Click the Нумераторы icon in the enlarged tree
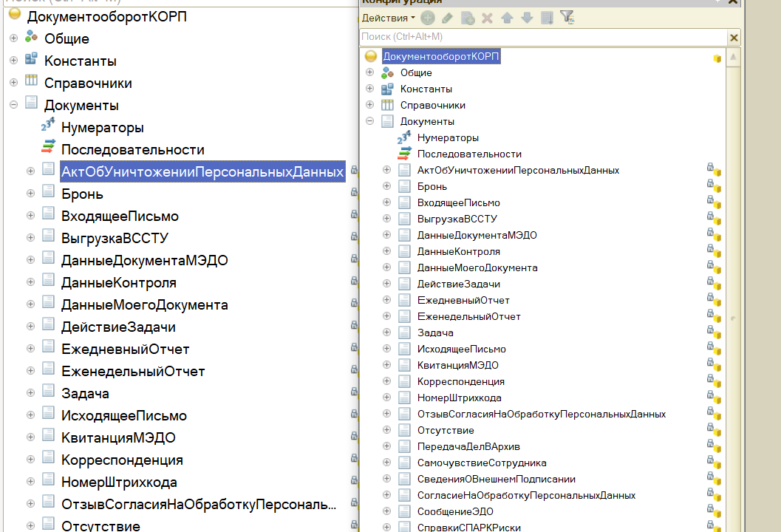This screenshot has height=532, width=781. (x=48, y=125)
